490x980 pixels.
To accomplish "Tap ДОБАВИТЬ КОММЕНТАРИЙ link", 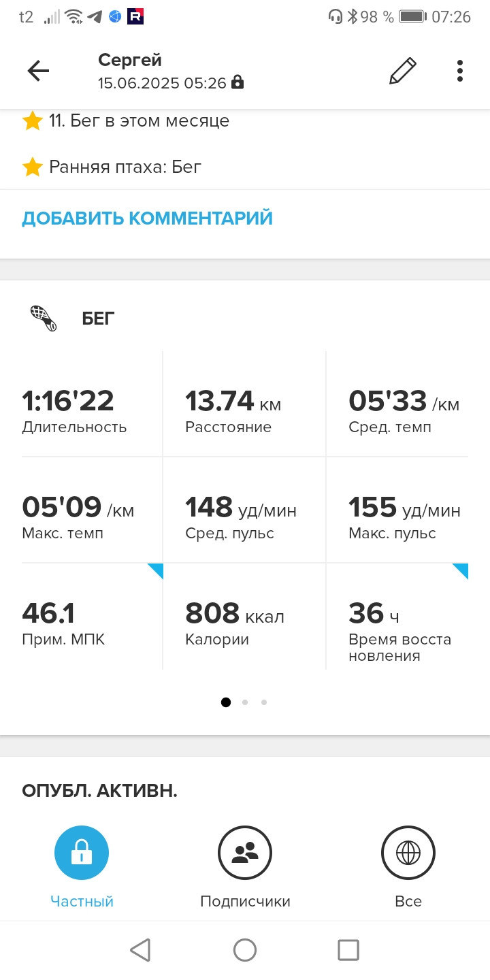I will [x=147, y=218].
